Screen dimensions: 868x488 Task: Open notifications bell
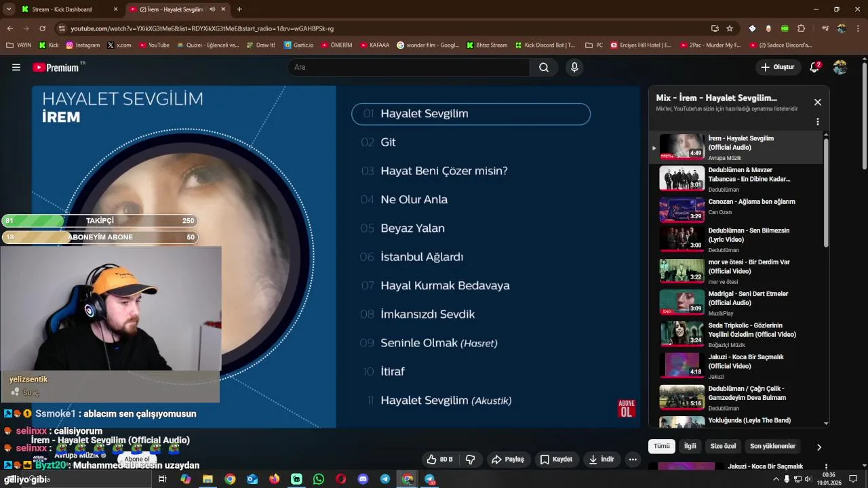(815, 67)
